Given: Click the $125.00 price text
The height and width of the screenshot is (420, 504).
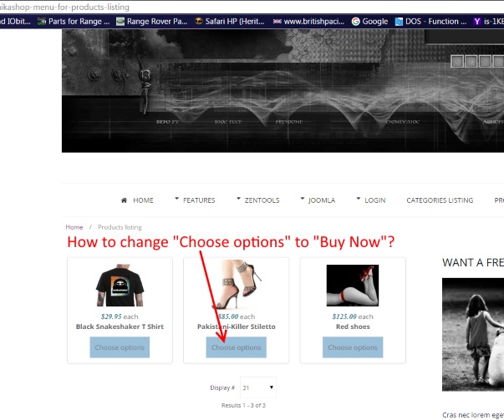Looking at the screenshot, I should pos(344,316).
